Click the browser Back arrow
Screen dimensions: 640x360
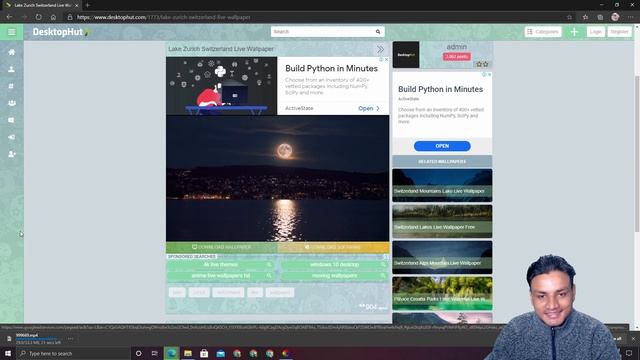pyautogui.click(x=9, y=17)
